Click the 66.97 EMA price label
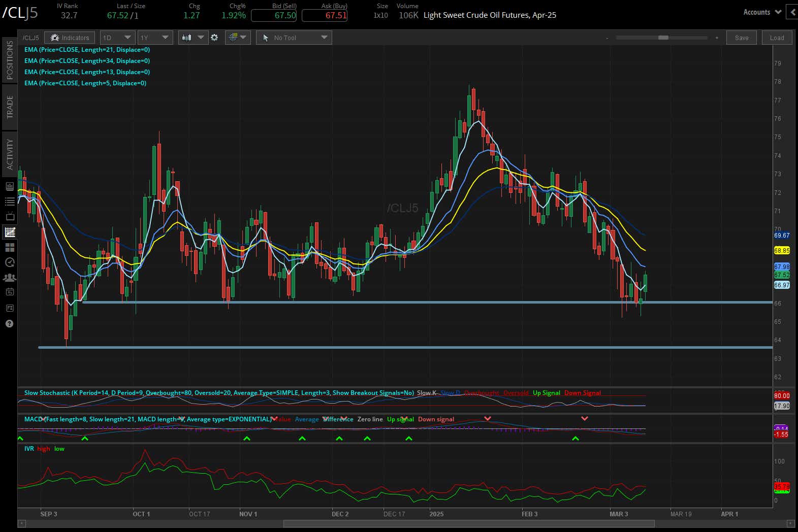The width and height of the screenshot is (798, 532). (782, 285)
